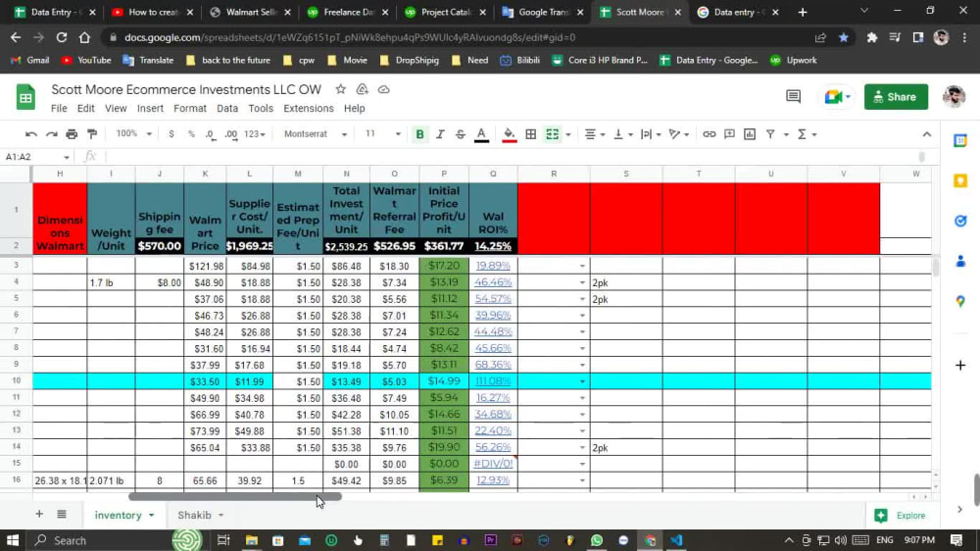Undo the last action in toolbar

click(31, 134)
